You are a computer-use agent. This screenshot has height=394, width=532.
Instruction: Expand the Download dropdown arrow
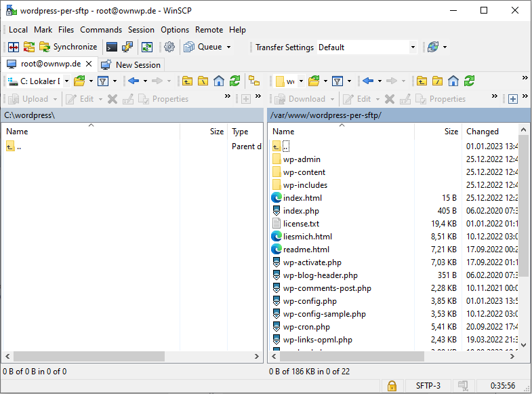pyautogui.click(x=333, y=99)
